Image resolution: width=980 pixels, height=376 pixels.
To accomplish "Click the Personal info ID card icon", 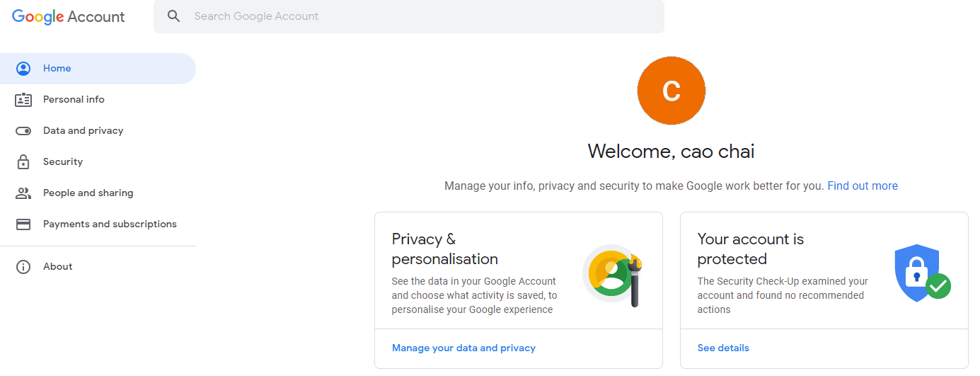I will click(23, 100).
